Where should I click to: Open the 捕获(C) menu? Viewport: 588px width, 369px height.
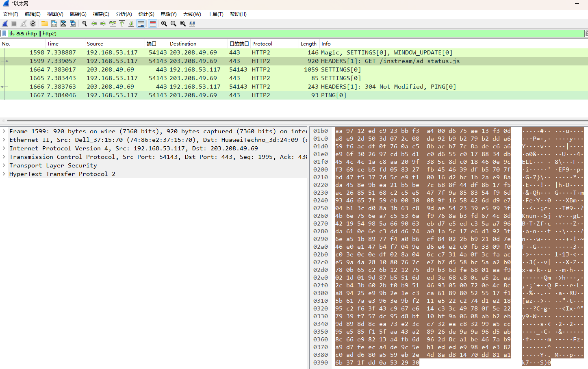101,14
